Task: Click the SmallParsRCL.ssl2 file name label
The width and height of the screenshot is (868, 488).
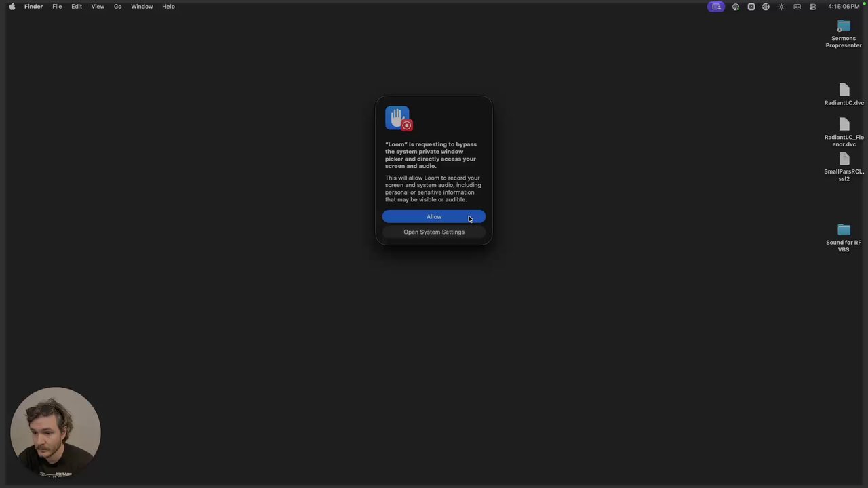Action: 844,175
